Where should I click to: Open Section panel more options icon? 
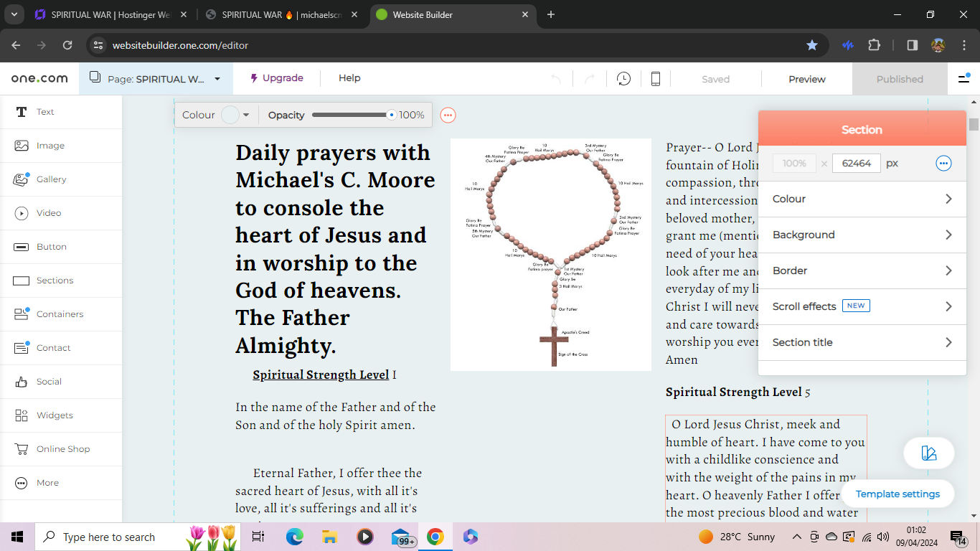[x=943, y=164]
